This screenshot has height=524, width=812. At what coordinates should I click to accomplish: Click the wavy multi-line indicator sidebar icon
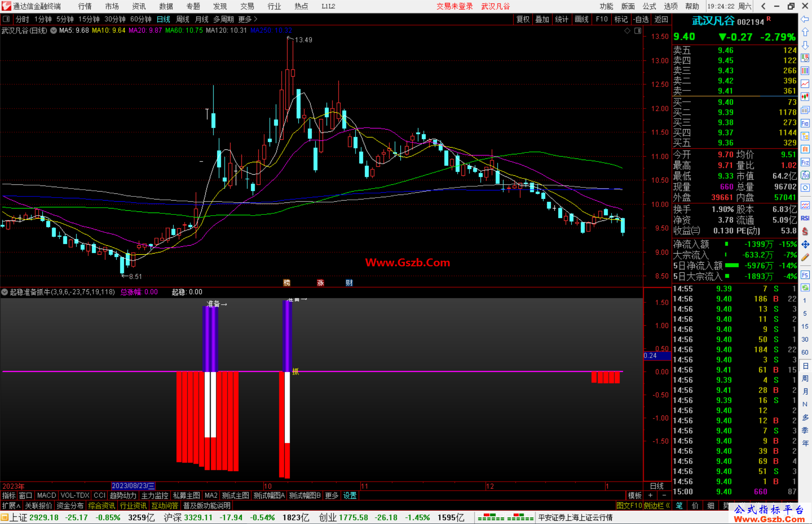pos(805,205)
